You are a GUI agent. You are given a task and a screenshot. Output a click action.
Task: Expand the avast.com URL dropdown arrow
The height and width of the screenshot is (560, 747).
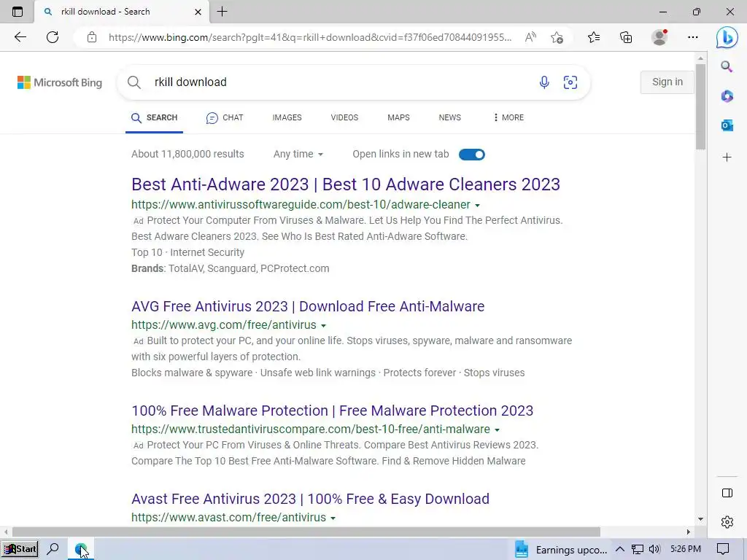[x=333, y=518]
